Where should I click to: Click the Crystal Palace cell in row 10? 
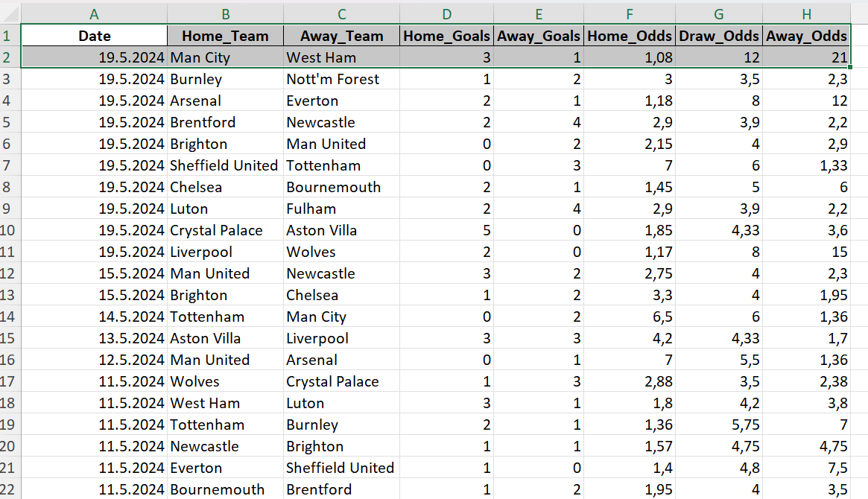(216, 230)
